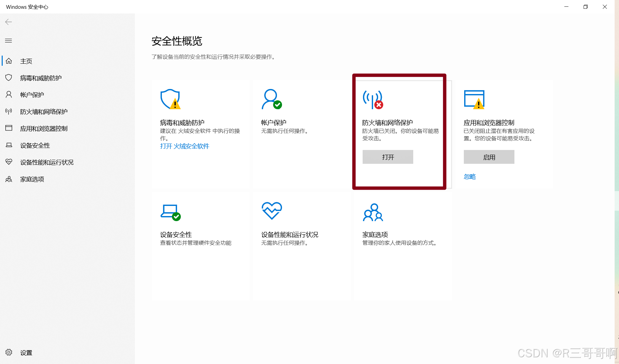Screen dimensions: 619x364
Task: Open 设备性能和运行状况 sidebar item
Action: click(x=47, y=162)
